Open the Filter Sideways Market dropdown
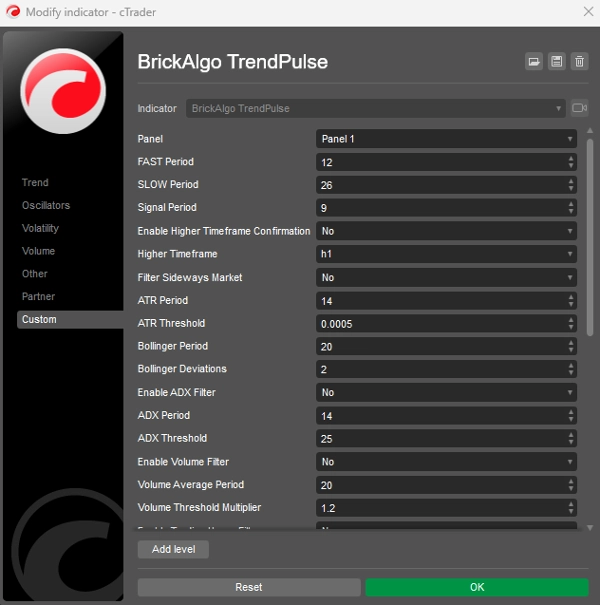600x605 pixels. pyautogui.click(x=446, y=277)
